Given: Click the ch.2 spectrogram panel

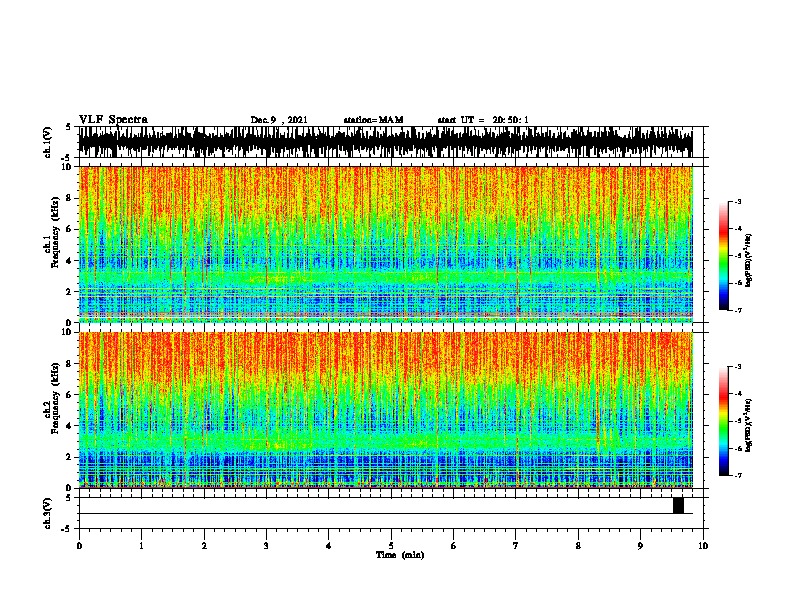Looking at the screenshot, I should (x=385, y=410).
